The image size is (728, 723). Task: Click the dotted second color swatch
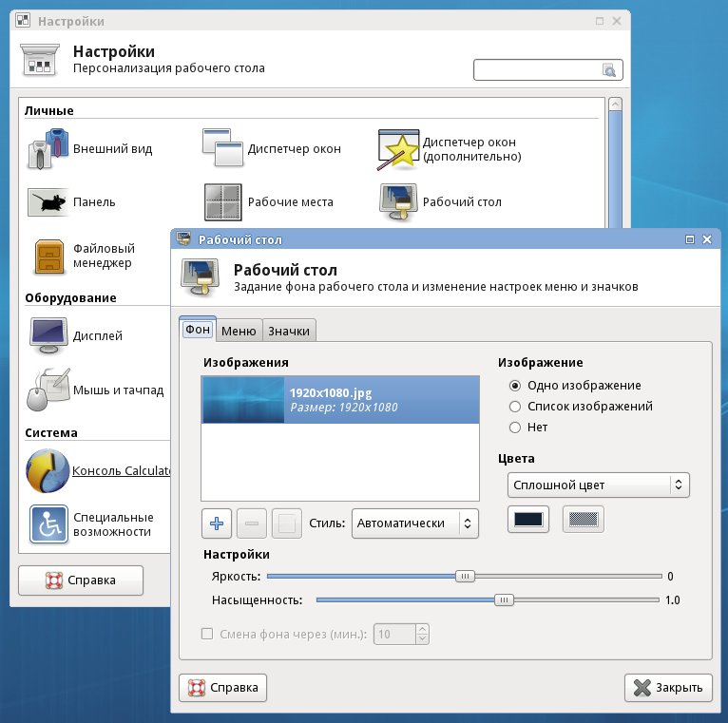[584, 520]
